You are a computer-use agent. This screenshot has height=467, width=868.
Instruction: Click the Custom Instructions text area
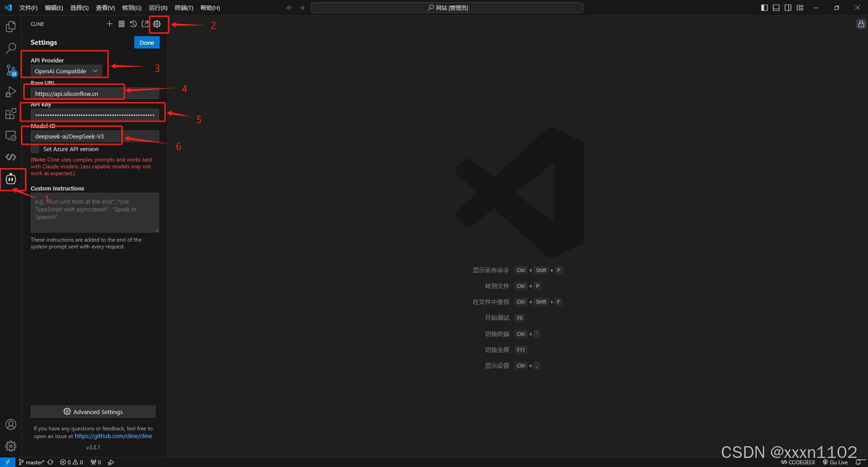tap(95, 213)
